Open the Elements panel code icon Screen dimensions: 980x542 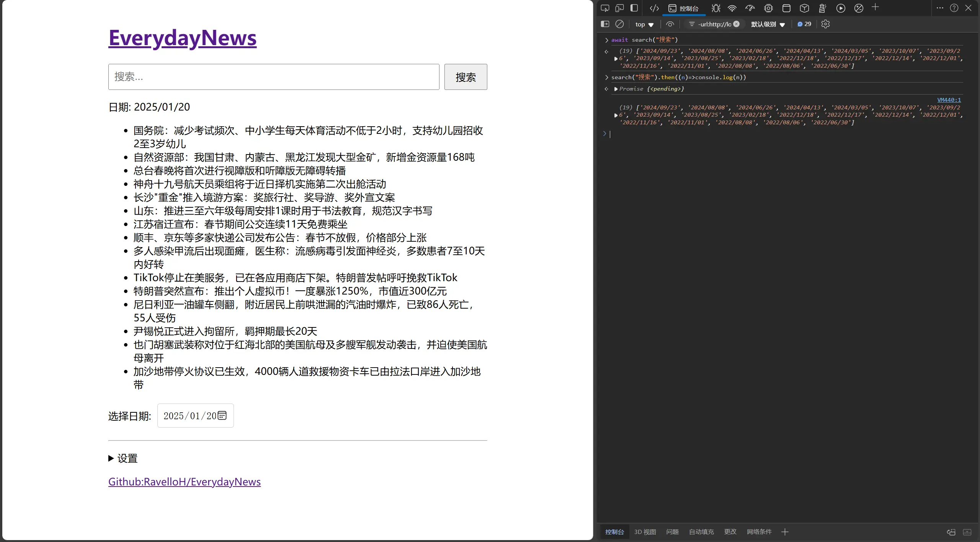[654, 8]
